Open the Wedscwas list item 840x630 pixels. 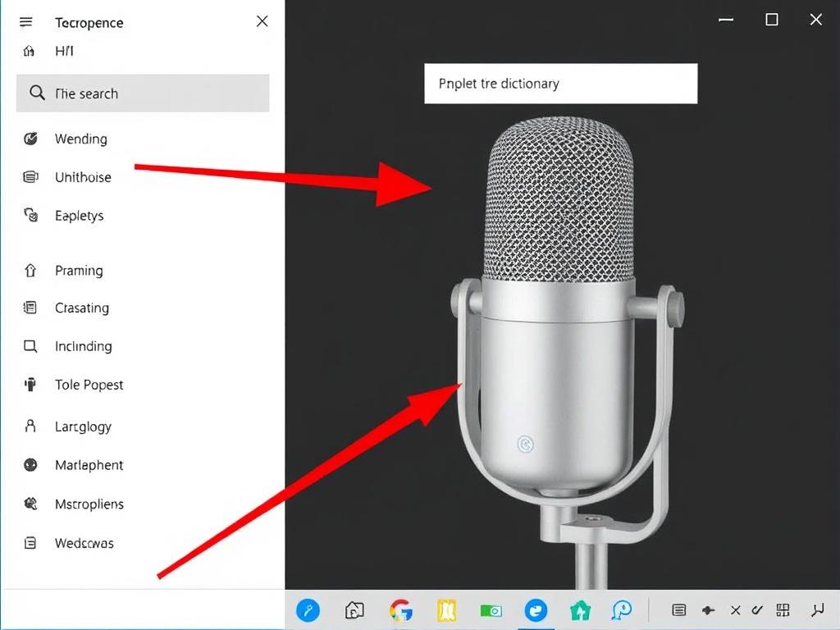coord(84,543)
